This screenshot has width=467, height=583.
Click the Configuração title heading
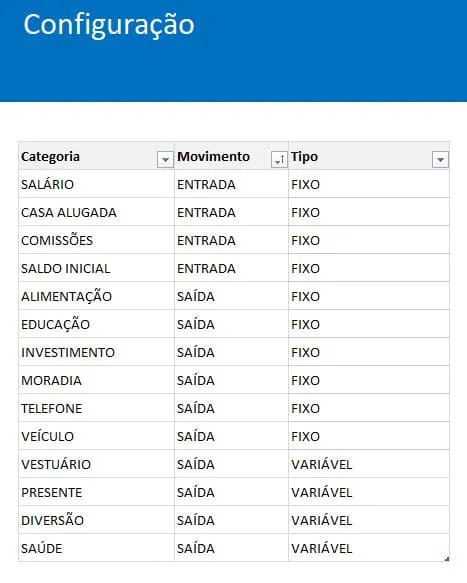109,25
